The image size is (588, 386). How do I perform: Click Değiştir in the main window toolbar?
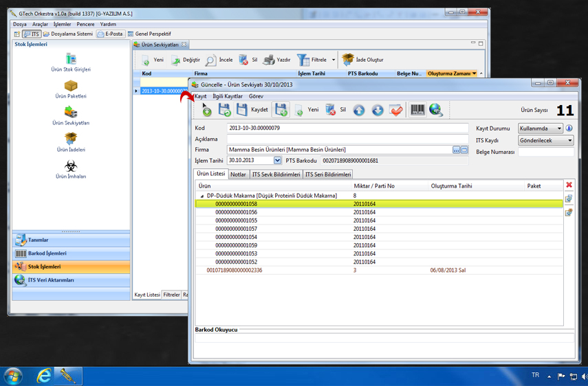click(x=185, y=60)
